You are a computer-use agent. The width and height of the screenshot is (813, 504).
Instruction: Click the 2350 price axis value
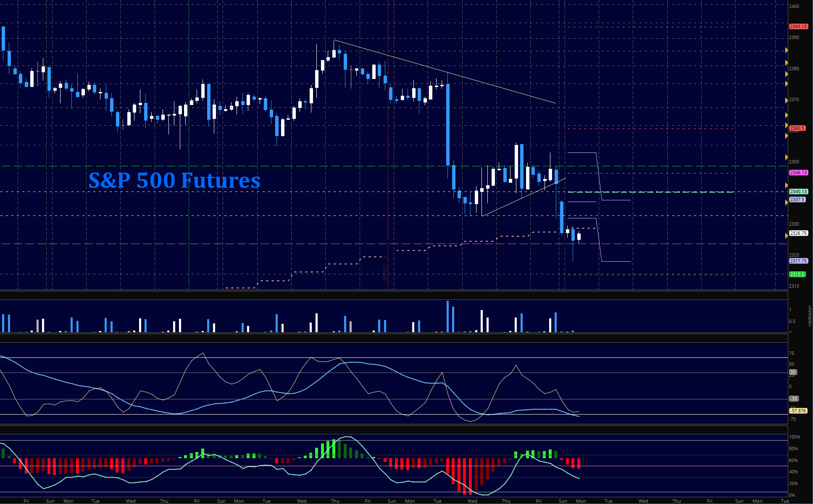794,162
